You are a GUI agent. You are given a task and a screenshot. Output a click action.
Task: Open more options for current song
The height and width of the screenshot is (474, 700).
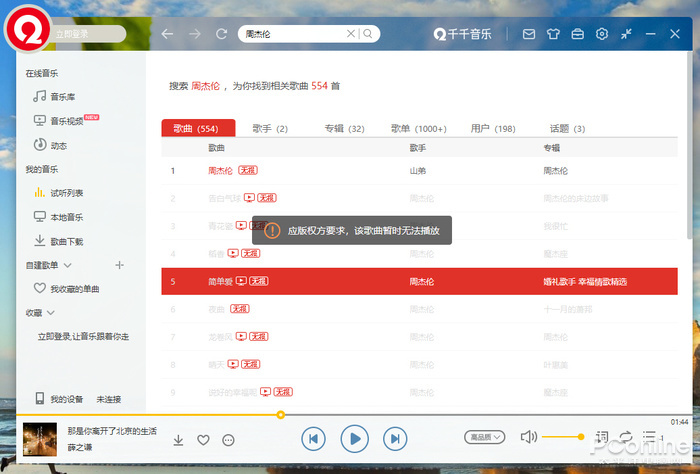point(228,440)
